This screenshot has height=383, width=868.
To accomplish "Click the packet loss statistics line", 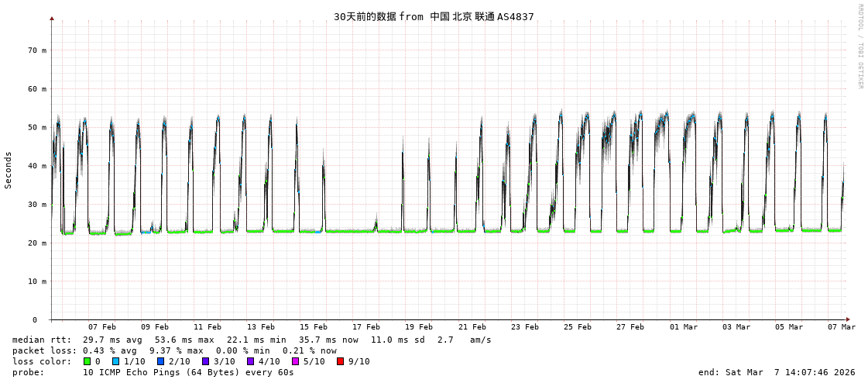I will (174, 350).
